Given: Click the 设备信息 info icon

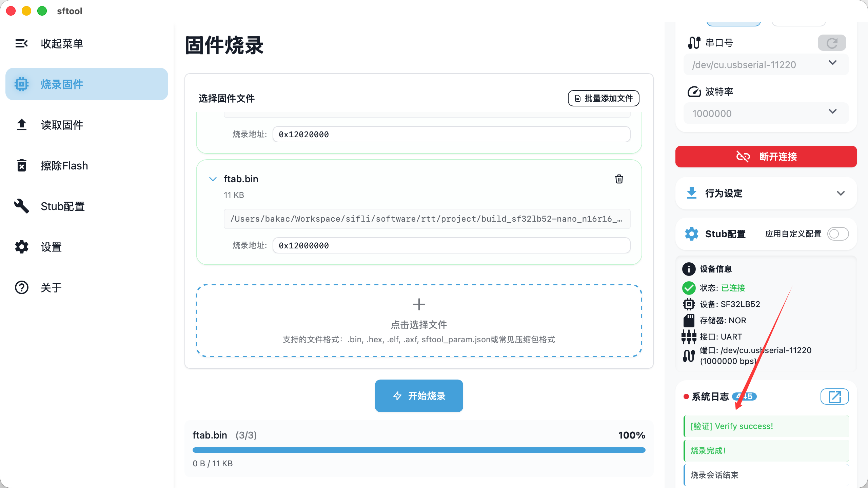Looking at the screenshot, I should (x=689, y=269).
